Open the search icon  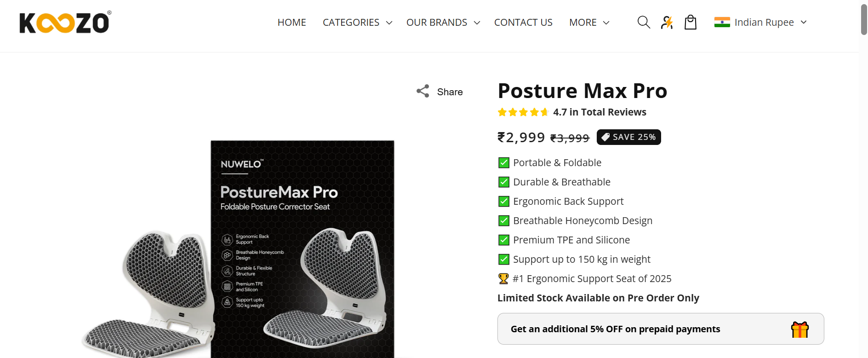[x=644, y=22]
